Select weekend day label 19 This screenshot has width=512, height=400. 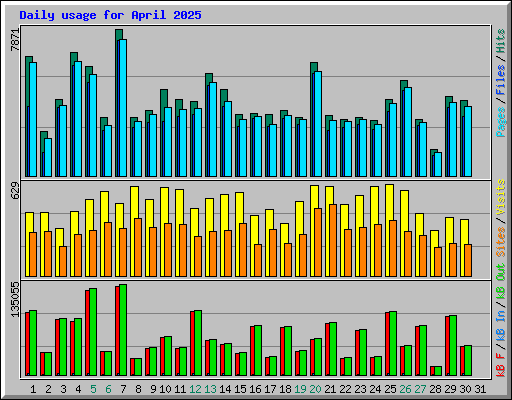[300, 389]
